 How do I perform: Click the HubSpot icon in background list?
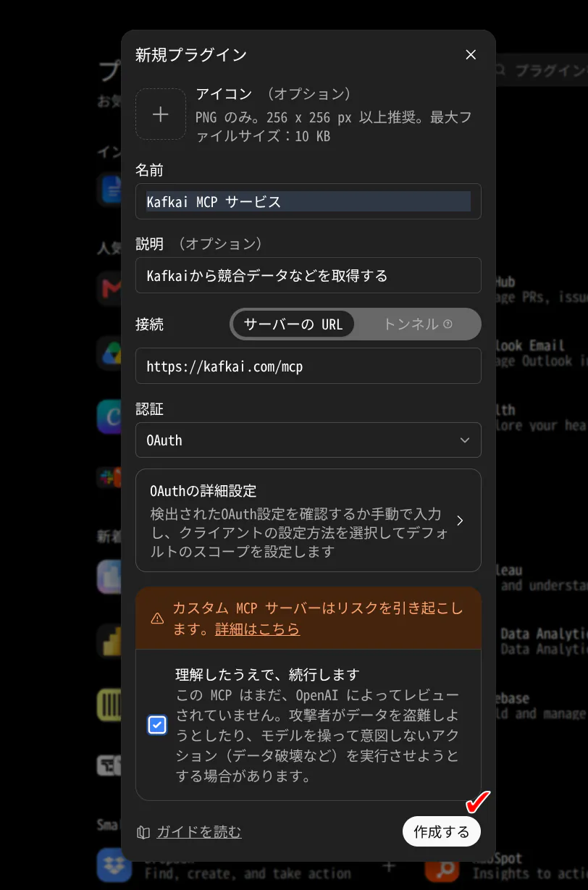[x=441, y=867]
